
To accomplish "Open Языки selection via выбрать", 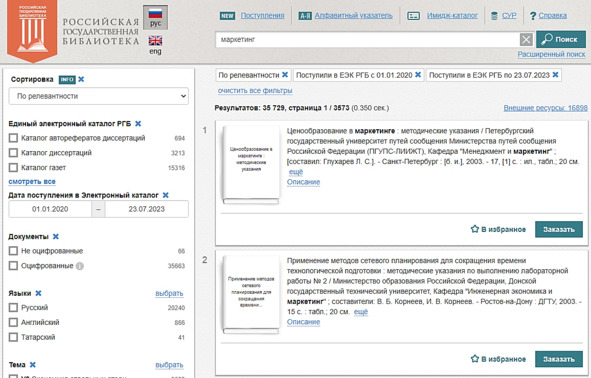I will coord(169,293).
